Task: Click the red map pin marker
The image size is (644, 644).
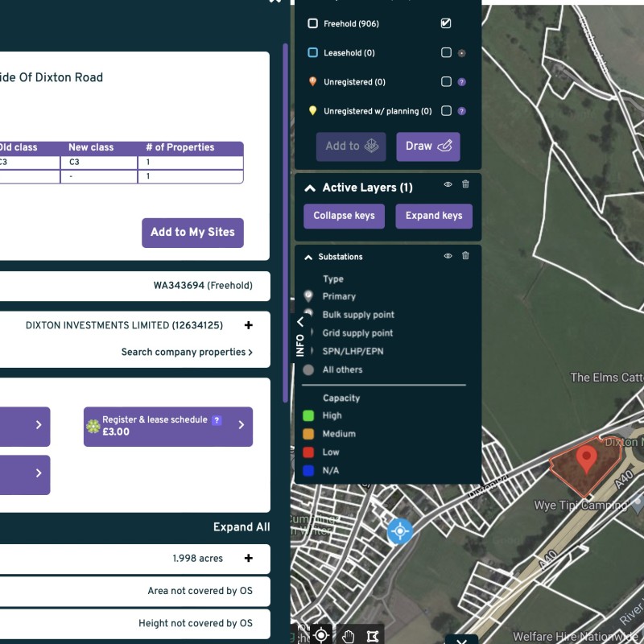Action: [587, 459]
